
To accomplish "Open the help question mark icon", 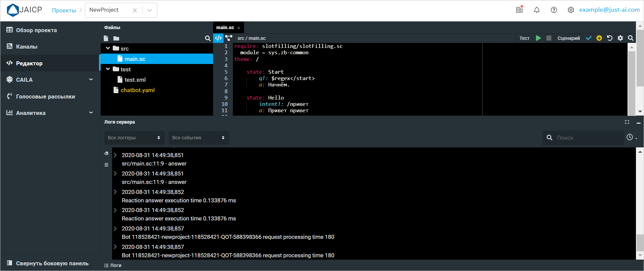I will [554, 10].
